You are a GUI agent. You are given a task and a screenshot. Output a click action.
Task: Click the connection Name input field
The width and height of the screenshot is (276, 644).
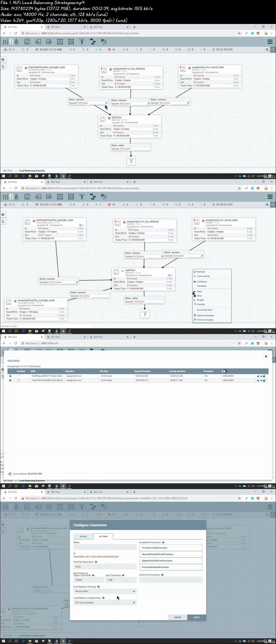pos(105,547)
